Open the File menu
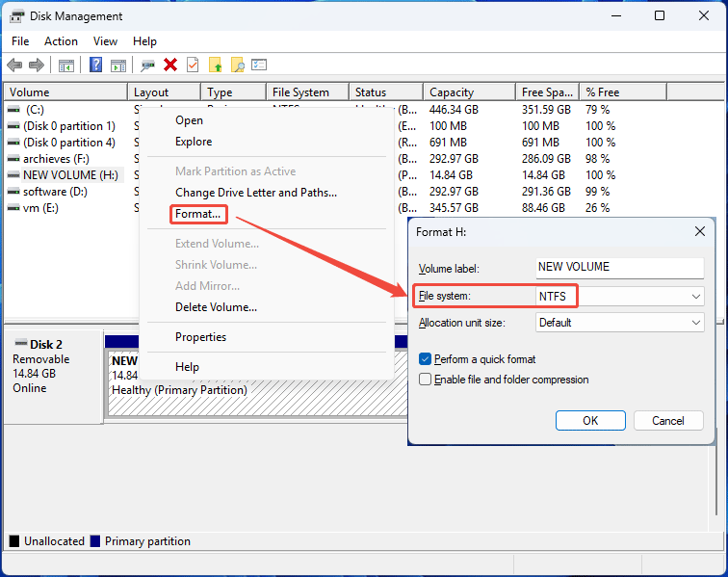 coord(20,41)
